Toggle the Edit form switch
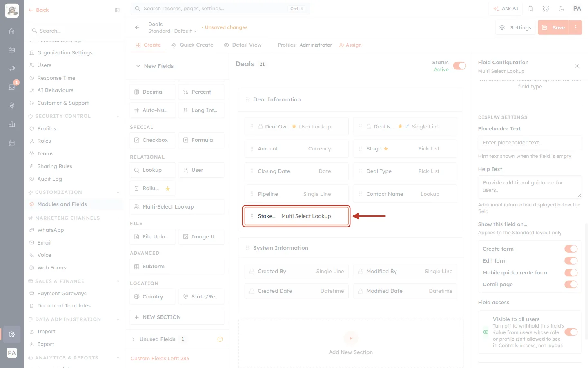Image resolution: width=588 pixels, height=368 pixels. 571,260
